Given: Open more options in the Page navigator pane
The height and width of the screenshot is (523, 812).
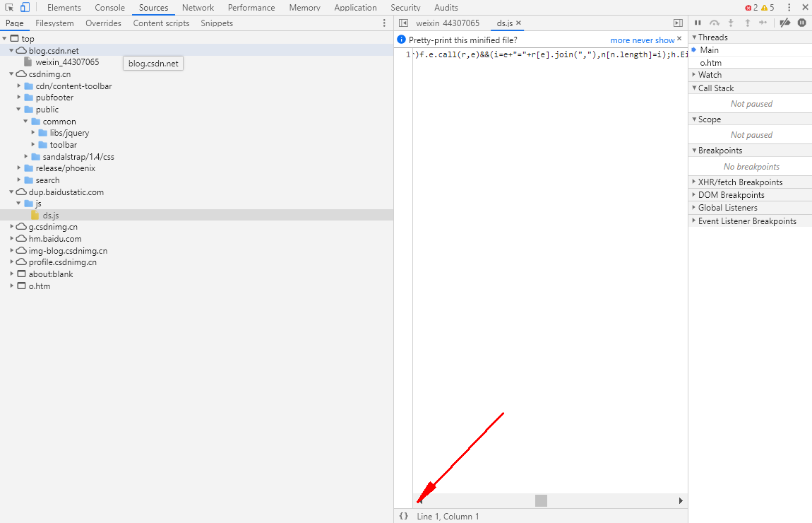Looking at the screenshot, I should (383, 23).
